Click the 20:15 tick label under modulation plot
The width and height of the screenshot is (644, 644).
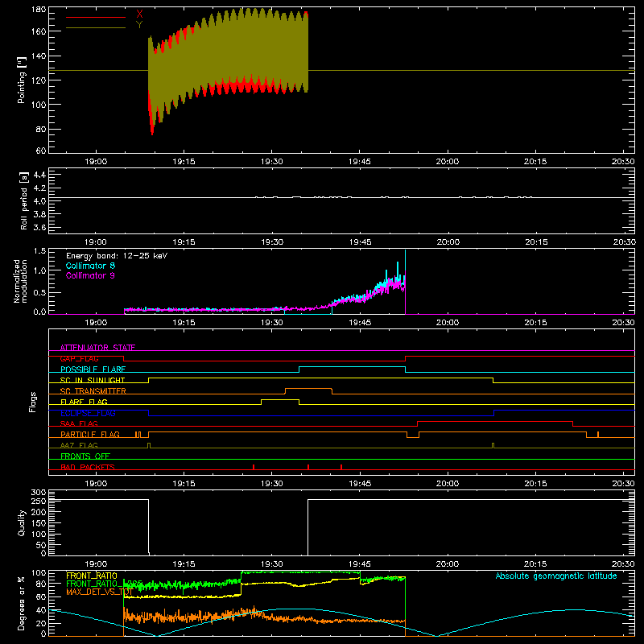535,323
